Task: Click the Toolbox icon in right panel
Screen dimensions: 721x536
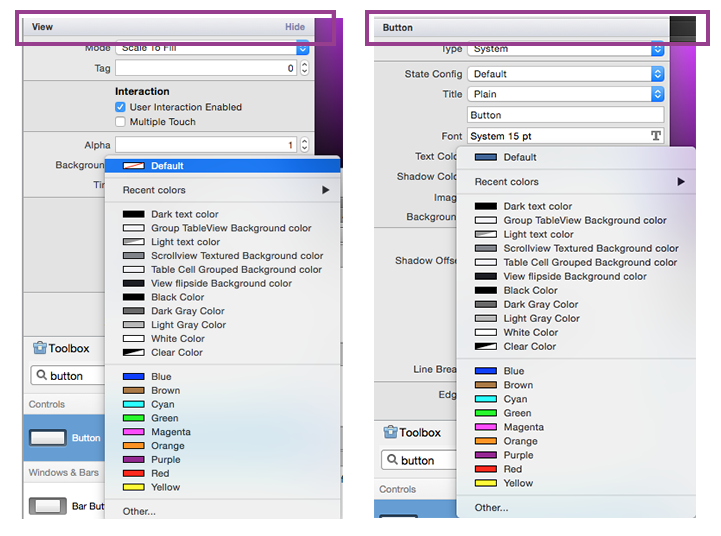Action: pos(391,432)
